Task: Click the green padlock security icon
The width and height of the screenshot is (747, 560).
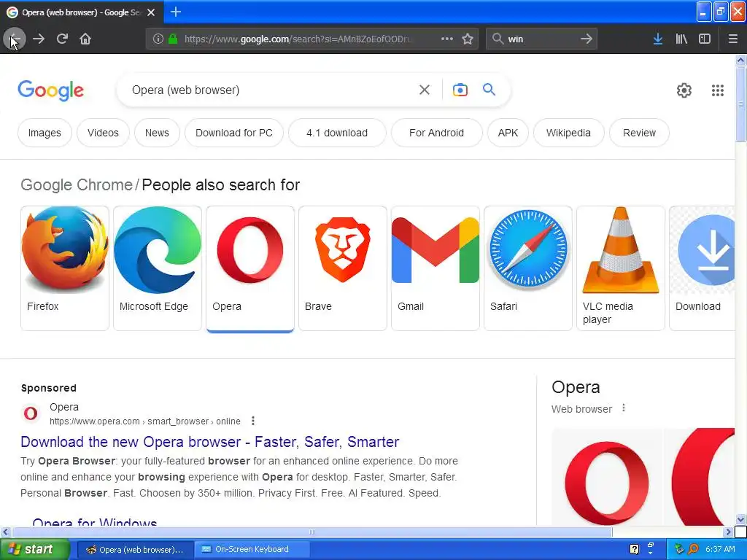Action: (x=173, y=39)
